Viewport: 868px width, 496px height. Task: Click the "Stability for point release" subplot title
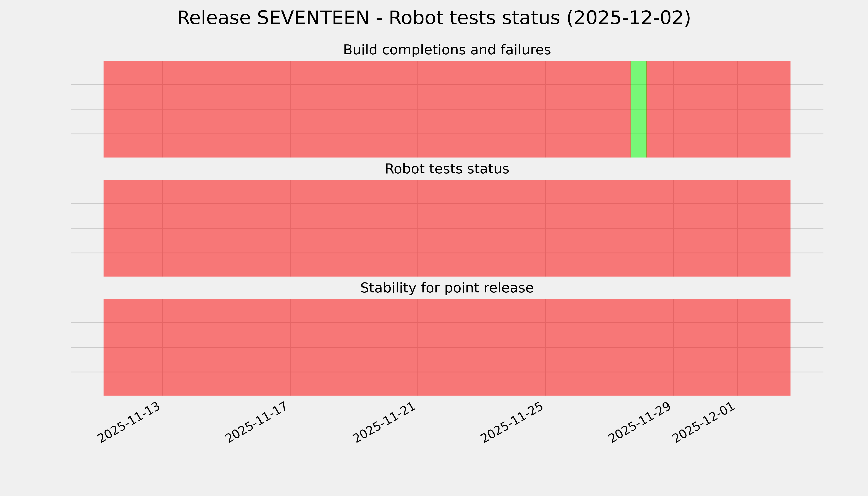pyautogui.click(x=447, y=288)
